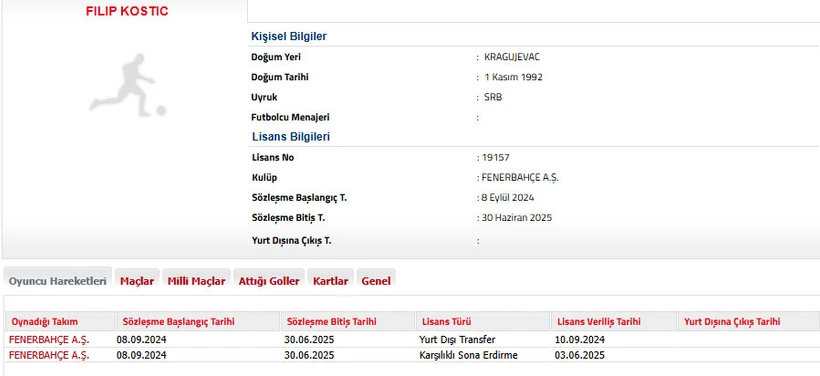Select the Karşılıklı Sona Erdirme license type cell
Image resolution: width=820 pixels, height=376 pixels.
coord(468,356)
